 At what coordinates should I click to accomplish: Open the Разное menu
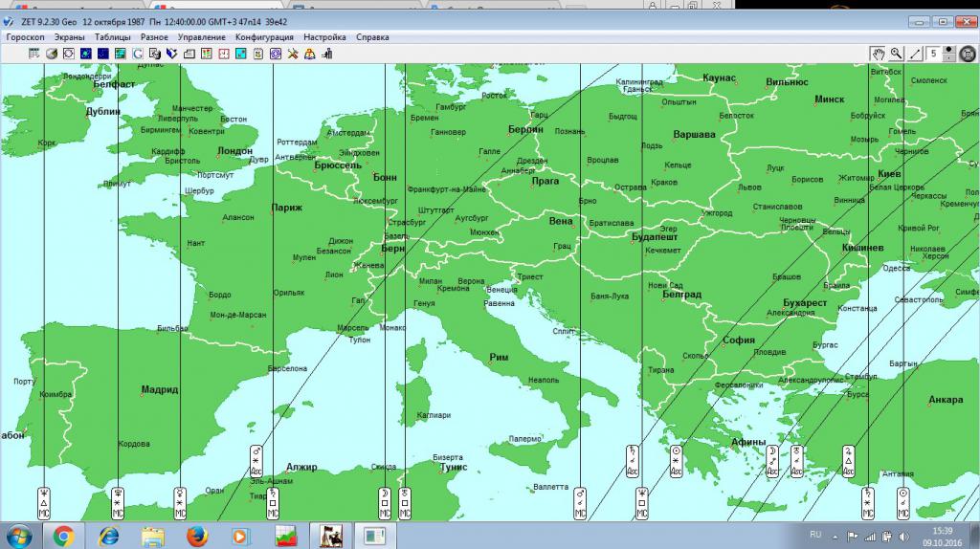154,37
